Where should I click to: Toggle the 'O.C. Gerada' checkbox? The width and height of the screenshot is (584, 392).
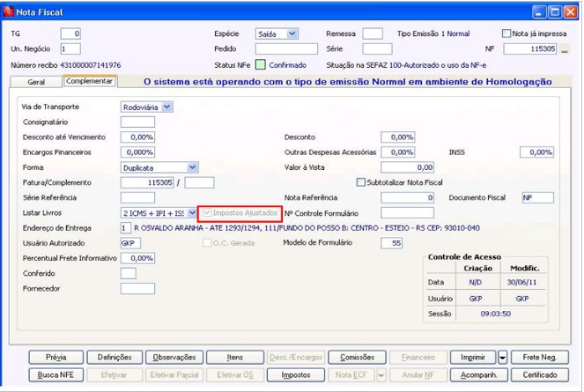[x=207, y=243]
